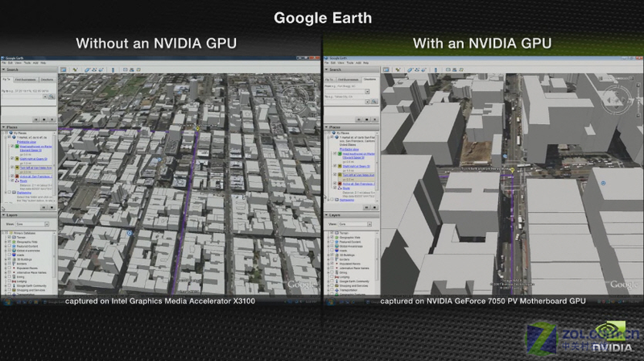Click navigation compass on left map
The width and height of the screenshot is (644, 361).
(295, 101)
